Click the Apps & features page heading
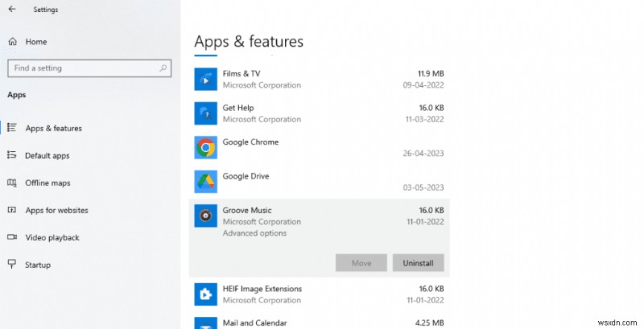The height and width of the screenshot is (329, 644). click(249, 42)
